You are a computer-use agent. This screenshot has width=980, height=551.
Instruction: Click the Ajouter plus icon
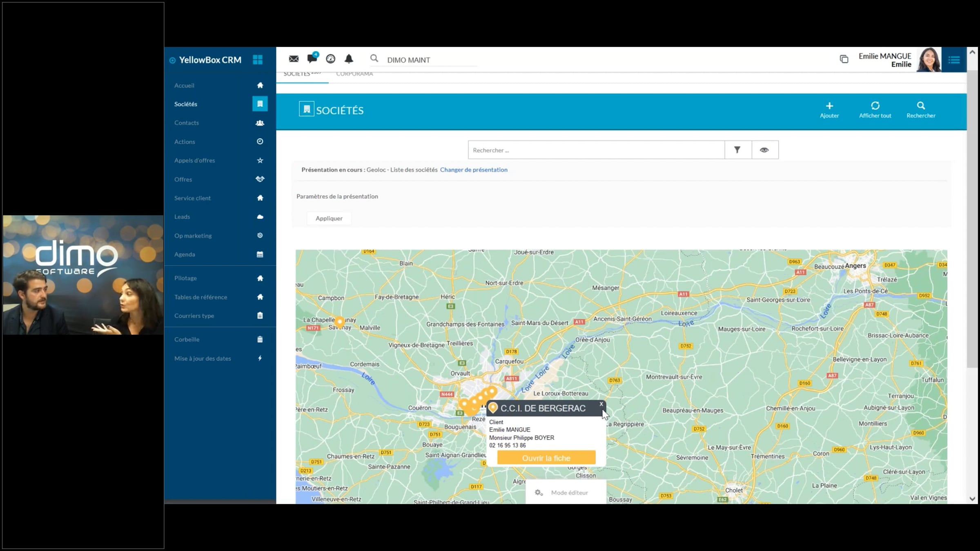point(829,106)
